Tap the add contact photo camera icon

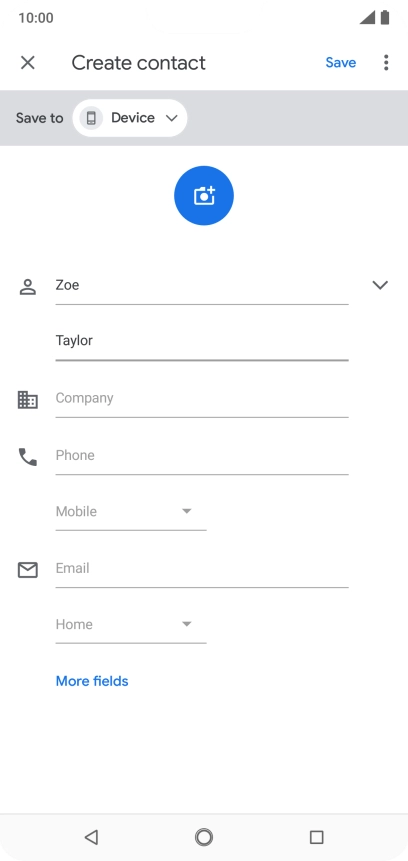tap(204, 195)
